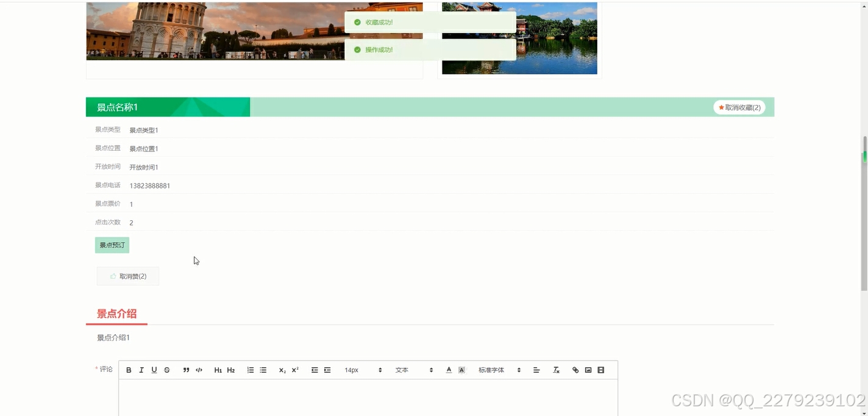The width and height of the screenshot is (868, 416).
Task: Insert a hyperlink in the comment editor
Action: pyautogui.click(x=575, y=370)
